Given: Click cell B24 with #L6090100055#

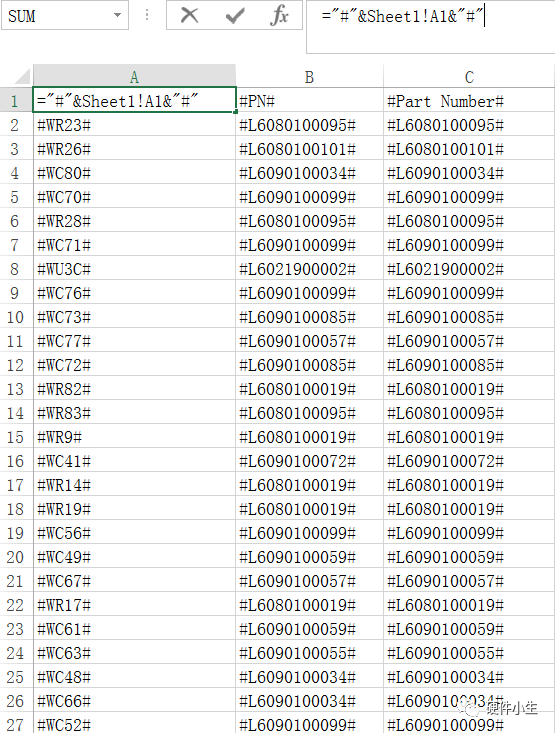Looking at the screenshot, I should click(309, 652).
